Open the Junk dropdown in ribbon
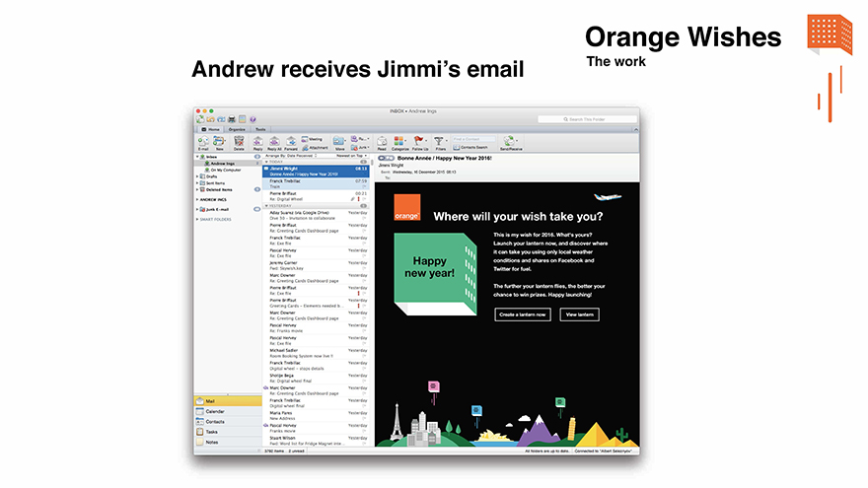This screenshot has height=488, width=868. (360, 148)
